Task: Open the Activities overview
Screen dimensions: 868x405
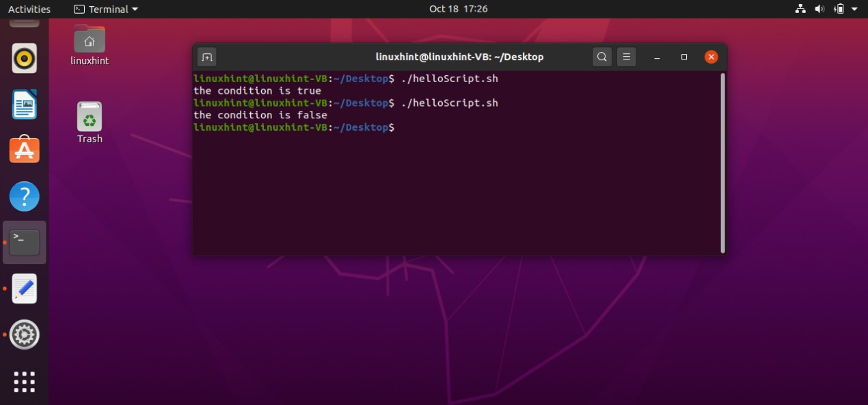Action: 29,9
